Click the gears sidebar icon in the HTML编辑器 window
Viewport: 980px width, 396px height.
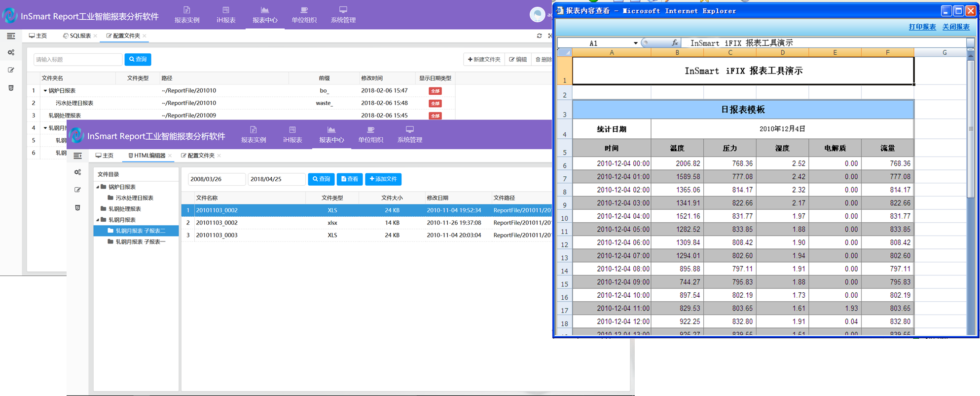pos(77,172)
